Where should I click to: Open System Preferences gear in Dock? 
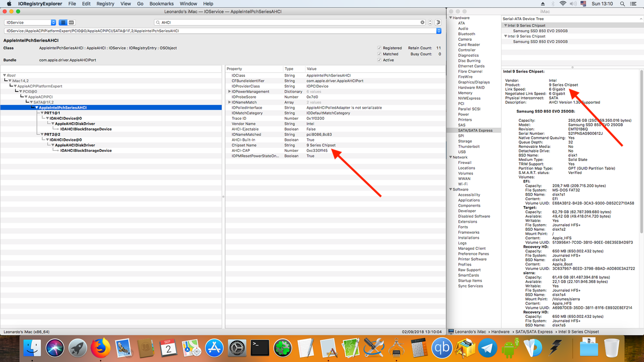coord(236,348)
